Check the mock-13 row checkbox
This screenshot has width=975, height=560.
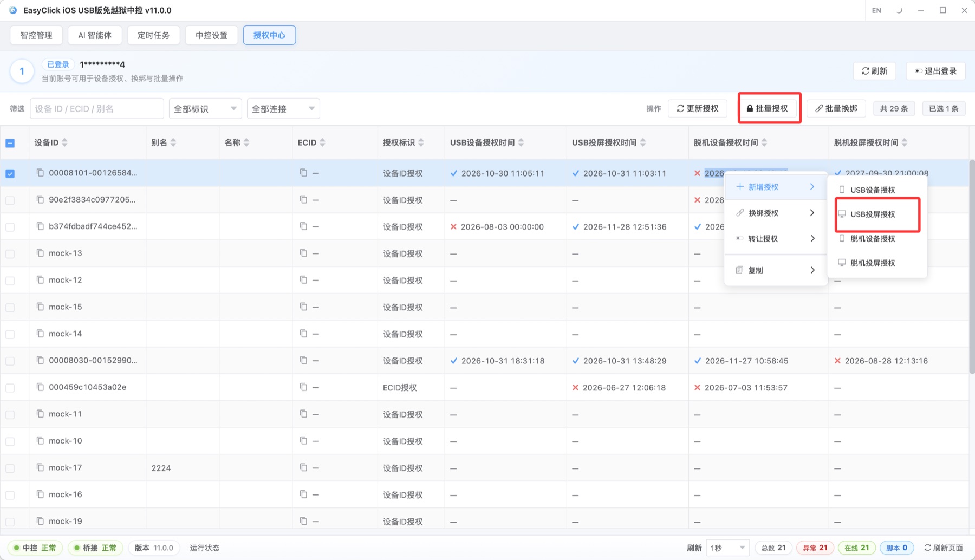(x=10, y=254)
